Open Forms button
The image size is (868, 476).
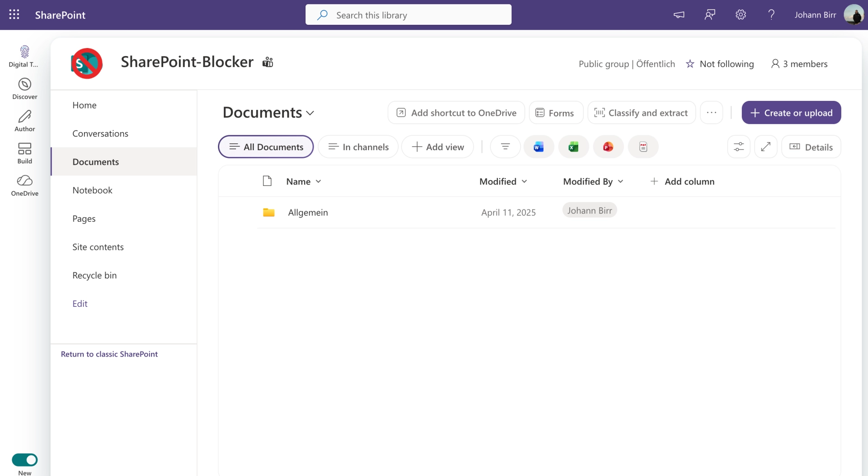556,112
